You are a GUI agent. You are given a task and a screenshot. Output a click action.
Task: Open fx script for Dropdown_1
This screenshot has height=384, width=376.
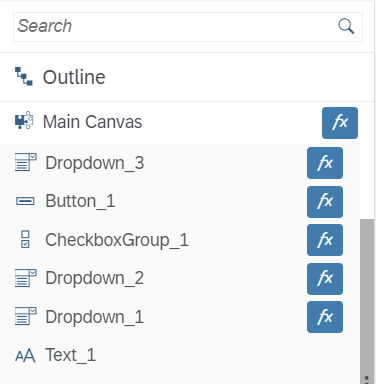tap(325, 317)
